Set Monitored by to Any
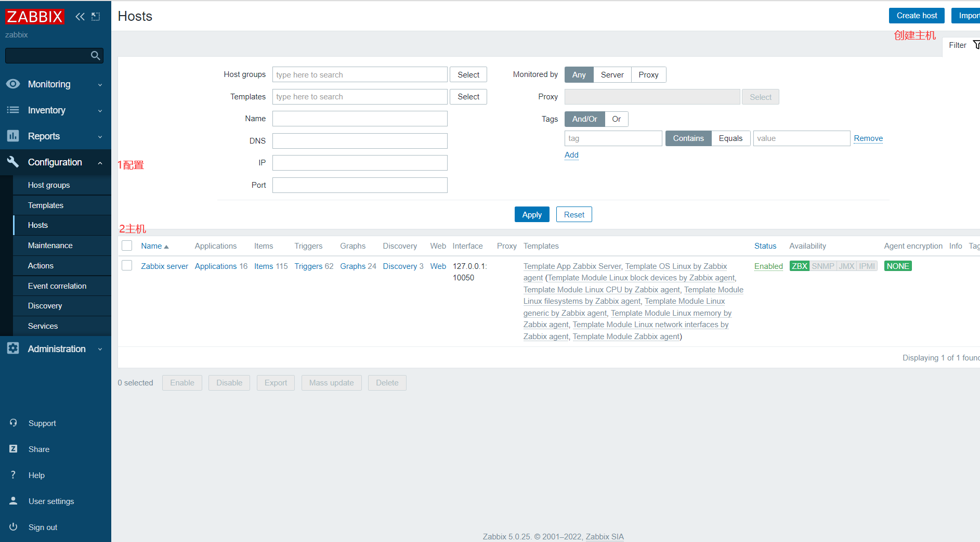This screenshot has height=542, width=980. pyautogui.click(x=579, y=75)
